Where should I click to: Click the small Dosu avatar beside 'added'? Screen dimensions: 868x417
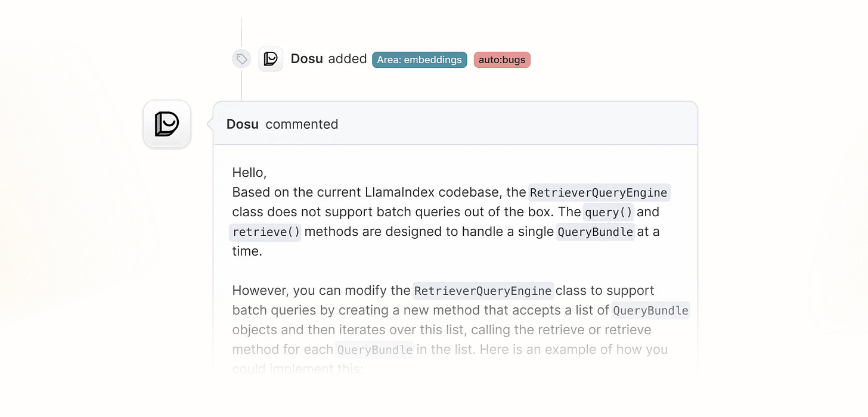(x=271, y=59)
